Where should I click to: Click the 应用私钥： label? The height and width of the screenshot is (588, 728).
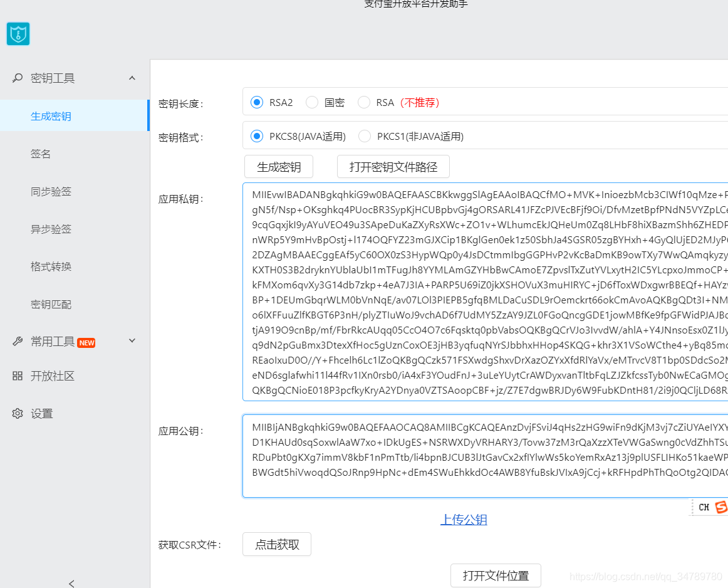(x=181, y=199)
